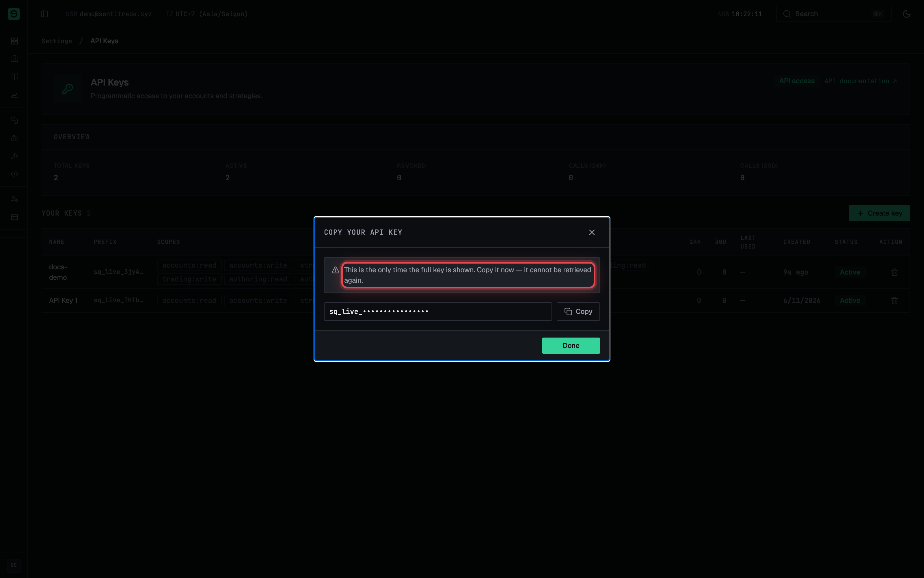Open the code brackets icon in sidebar

[14, 174]
